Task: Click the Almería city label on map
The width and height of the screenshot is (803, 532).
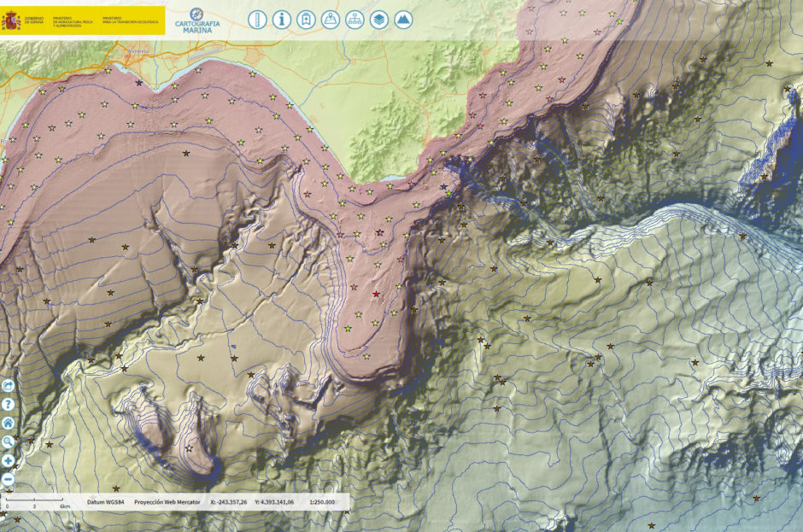Action: pyautogui.click(x=138, y=51)
